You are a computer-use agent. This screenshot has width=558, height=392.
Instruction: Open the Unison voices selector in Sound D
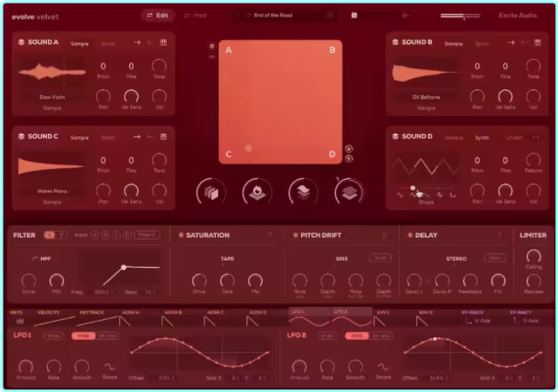[535, 137]
